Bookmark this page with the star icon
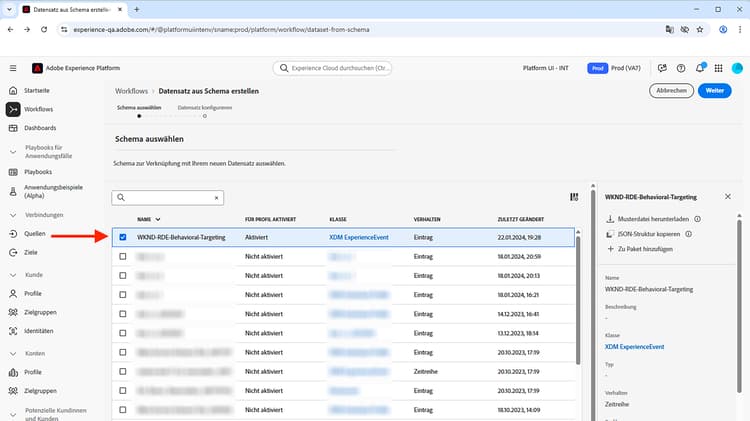 [x=700, y=30]
